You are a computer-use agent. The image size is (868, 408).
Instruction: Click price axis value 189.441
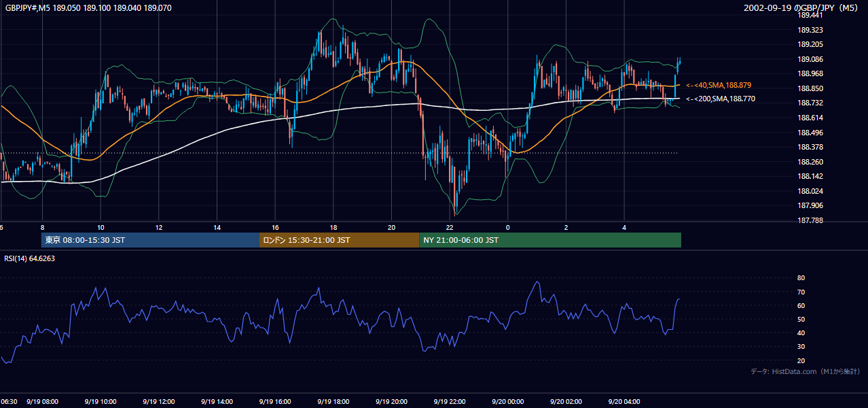coord(810,16)
